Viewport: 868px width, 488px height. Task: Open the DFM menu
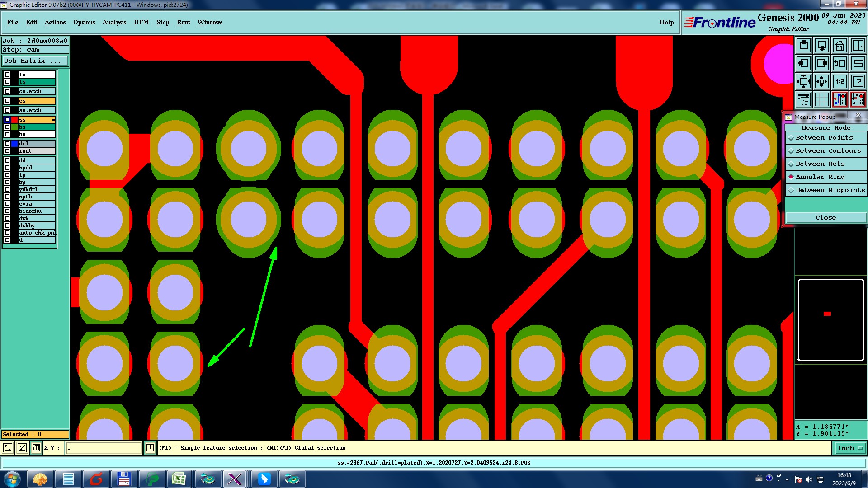pyautogui.click(x=141, y=22)
